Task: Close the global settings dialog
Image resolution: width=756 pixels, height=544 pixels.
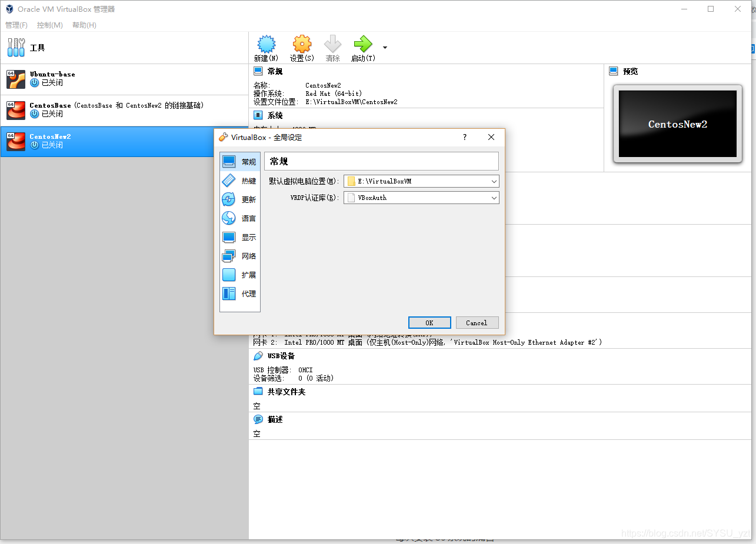Action: (491, 137)
